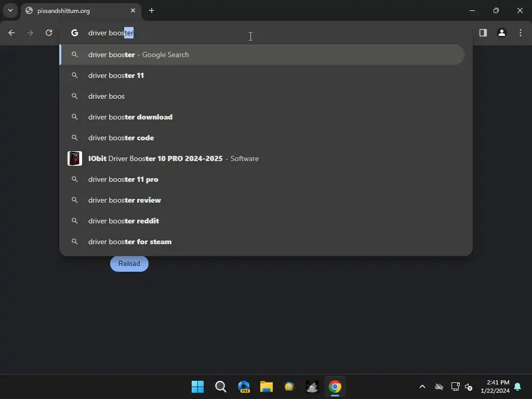Screen dimensions: 532x399
Task: Open Chrome three-dot menu
Action: pyautogui.click(x=521, y=33)
